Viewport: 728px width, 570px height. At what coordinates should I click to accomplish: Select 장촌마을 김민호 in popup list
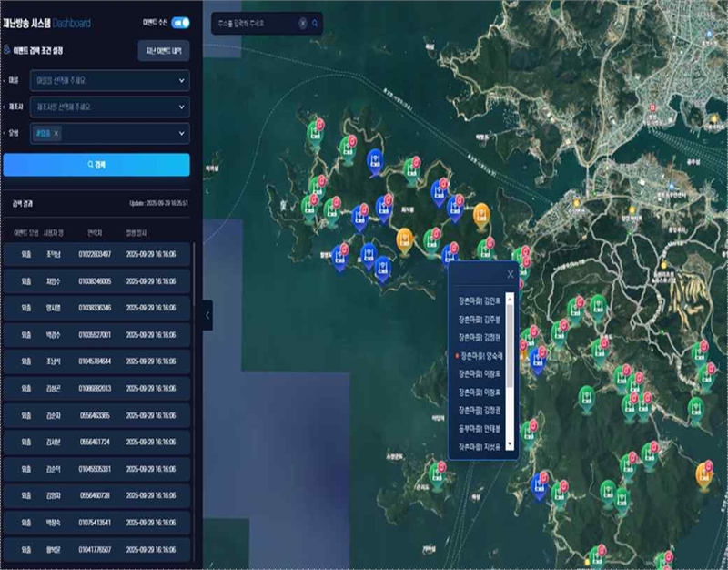[x=479, y=298]
